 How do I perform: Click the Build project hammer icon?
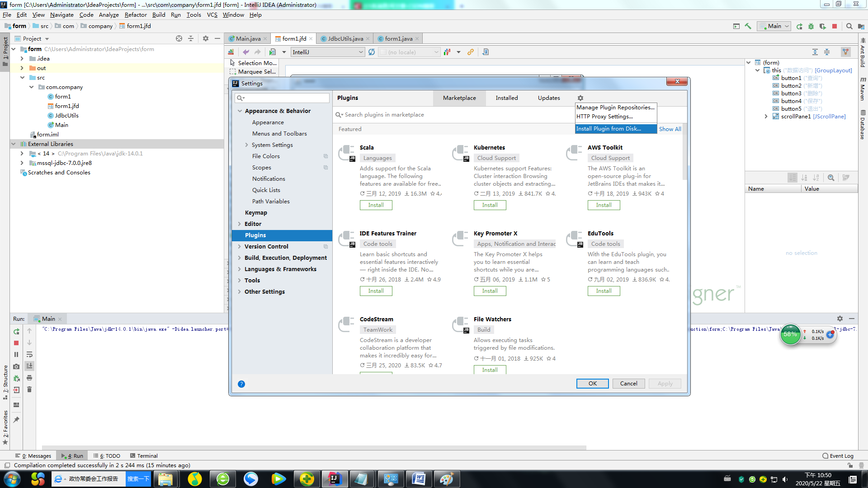748,26
